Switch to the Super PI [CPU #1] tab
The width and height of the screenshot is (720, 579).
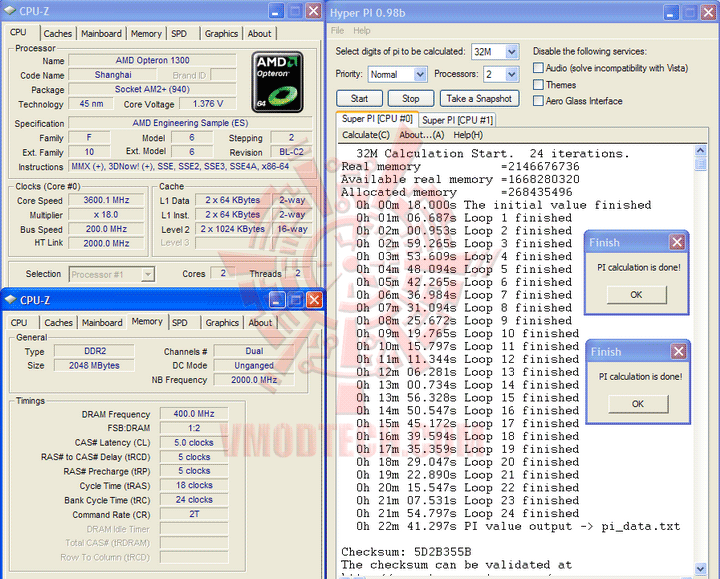point(457,120)
